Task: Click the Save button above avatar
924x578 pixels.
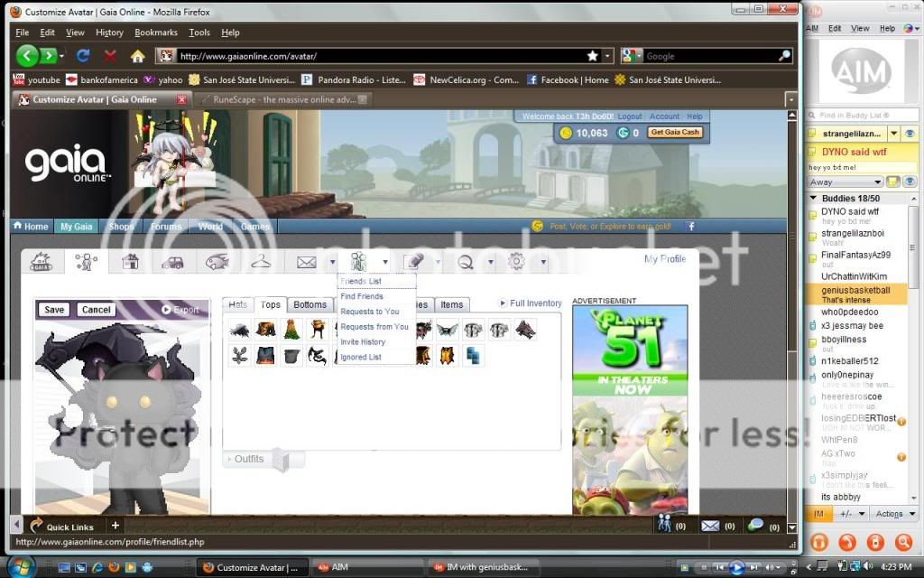Action: (54, 310)
